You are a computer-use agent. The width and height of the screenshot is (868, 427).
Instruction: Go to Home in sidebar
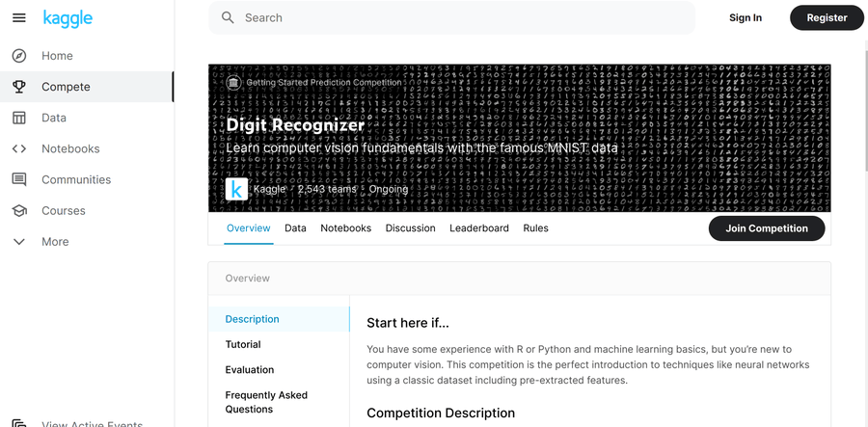87,56
